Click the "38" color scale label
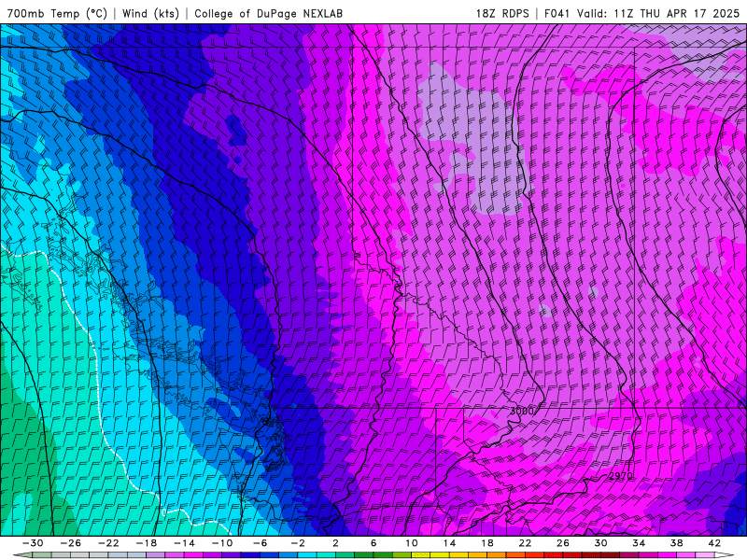 pyautogui.click(x=677, y=543)
